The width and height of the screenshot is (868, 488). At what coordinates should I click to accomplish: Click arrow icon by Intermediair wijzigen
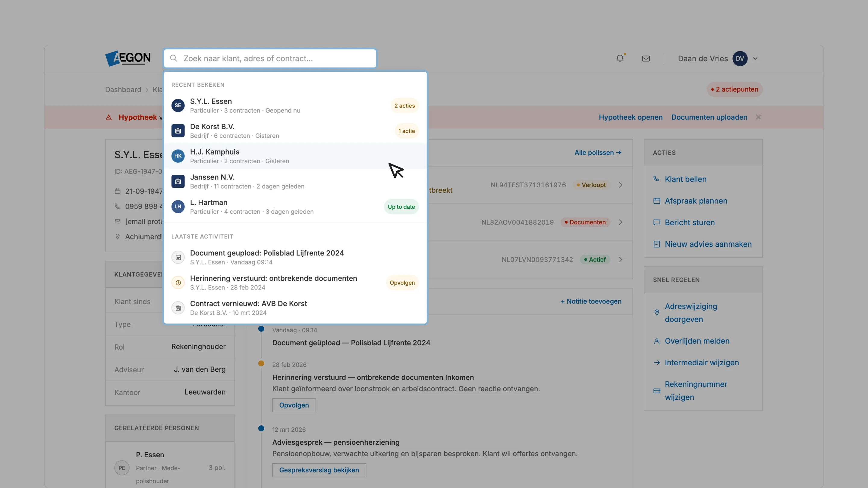657,363
